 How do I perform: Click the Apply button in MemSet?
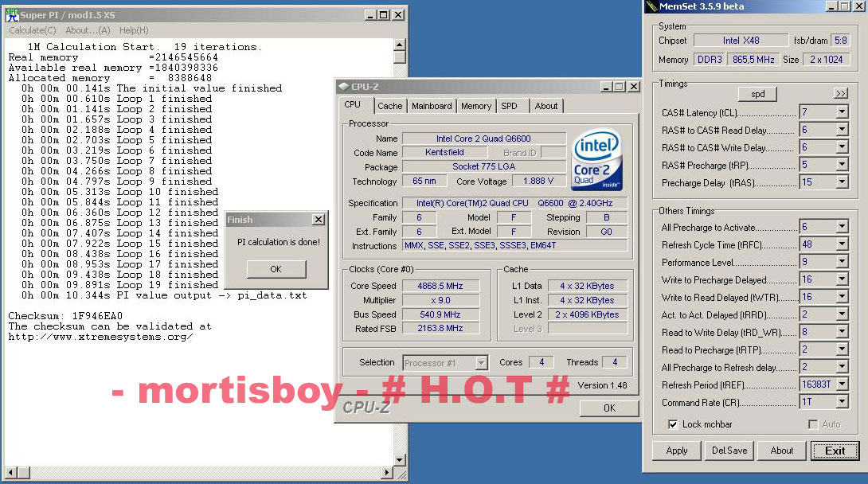(676, 451)
